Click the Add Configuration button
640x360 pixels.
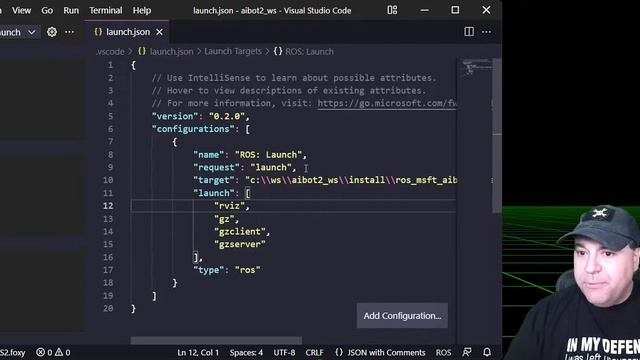(x=402, y=316)
